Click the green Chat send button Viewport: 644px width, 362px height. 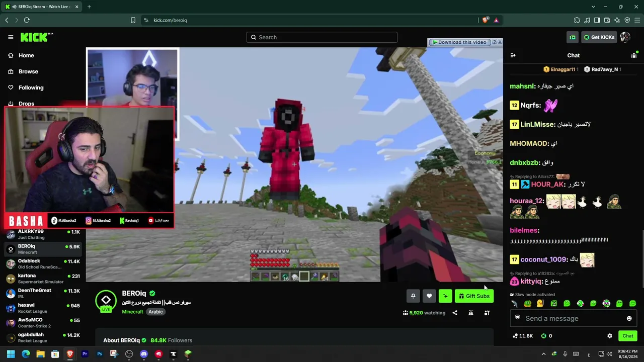pyautogui.click(x=628, y=336)
